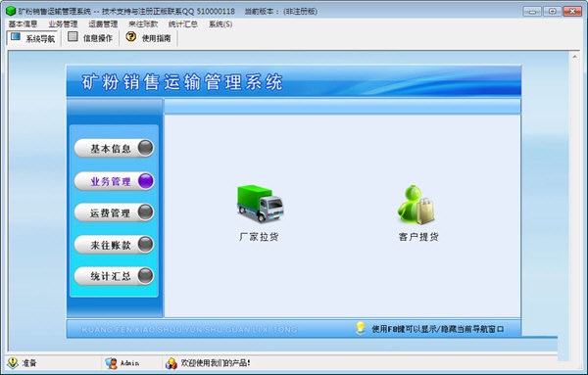The width and height of the screenshot is (588, 375).
Task: Click the 厂家拉货 label
Action: pyautogui.click(x=259, y=237)
